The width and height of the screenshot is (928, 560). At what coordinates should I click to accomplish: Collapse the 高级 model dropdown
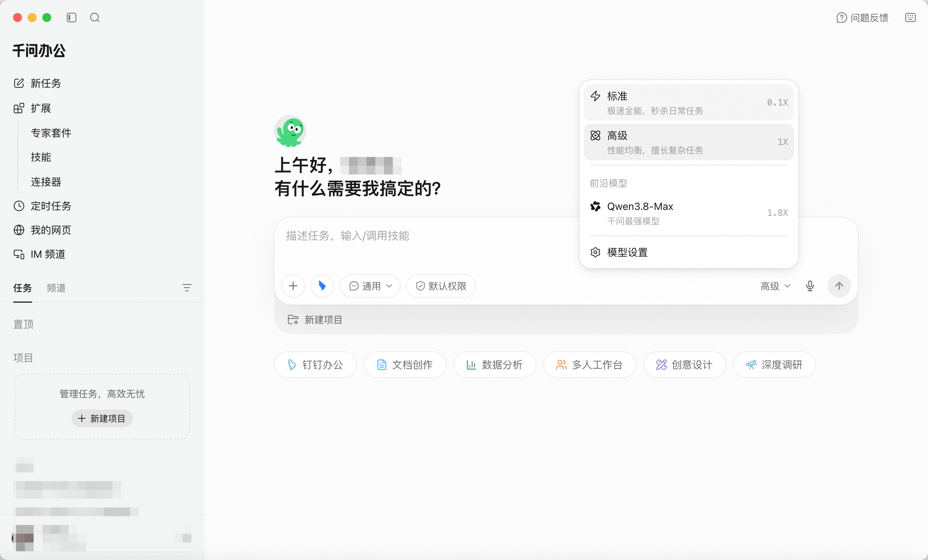pyautogui.click(x=775, y=286)
